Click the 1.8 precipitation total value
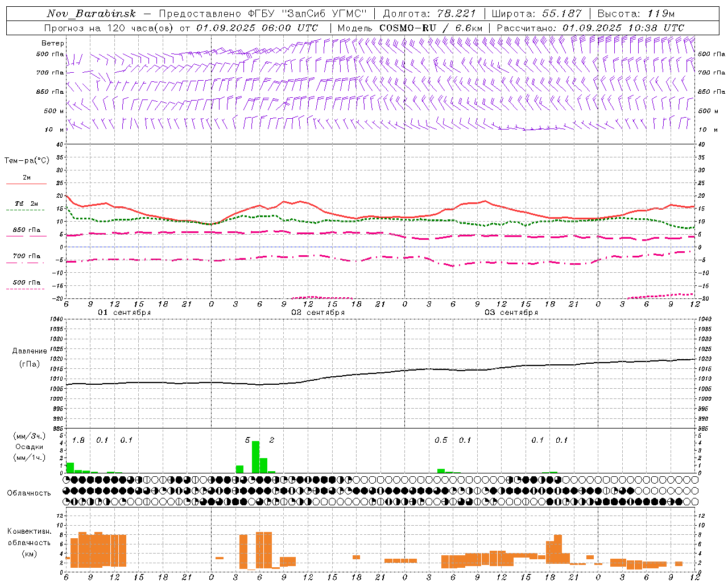 pyautogui.click(x=78, y=440)
